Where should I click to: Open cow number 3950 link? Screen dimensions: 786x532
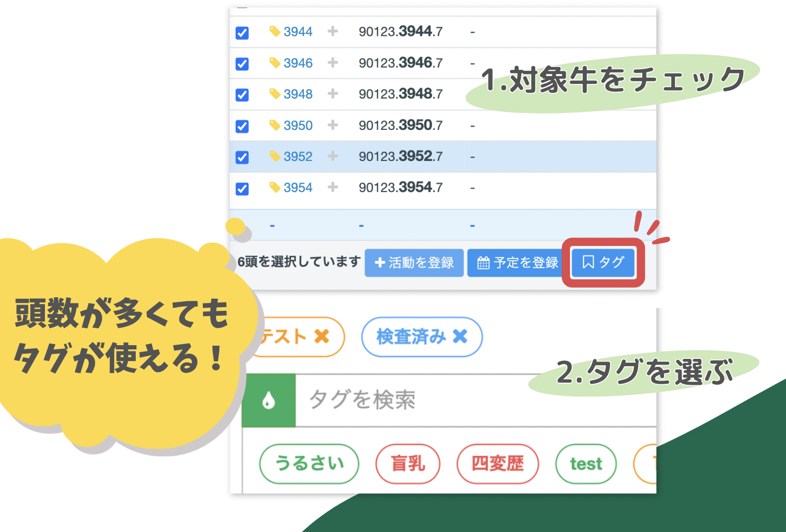(298, 126)
